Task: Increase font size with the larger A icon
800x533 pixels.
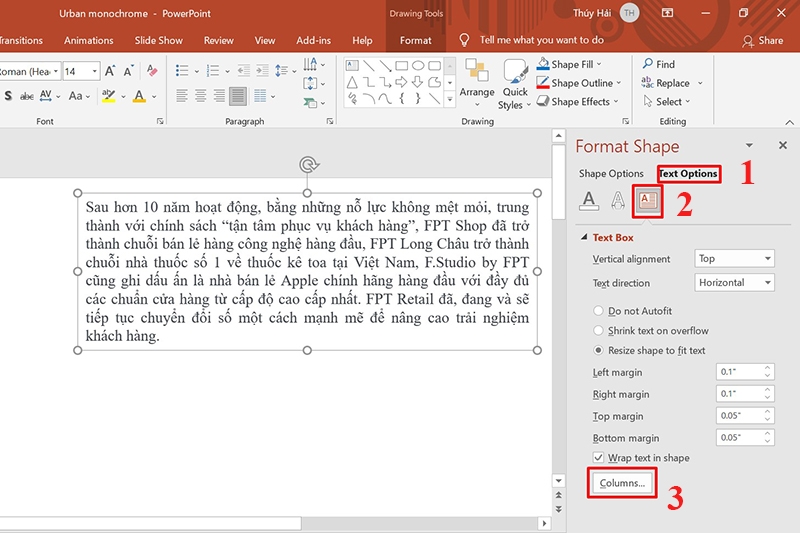Action: click(x=110, y=71)
